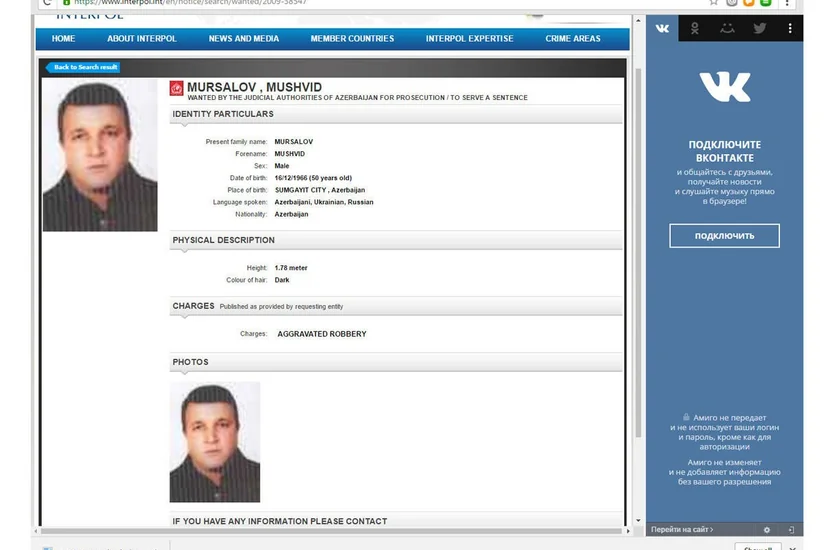824x550 pixels.
Task: Click the PHOTOS section header
Action: point(396,362)
